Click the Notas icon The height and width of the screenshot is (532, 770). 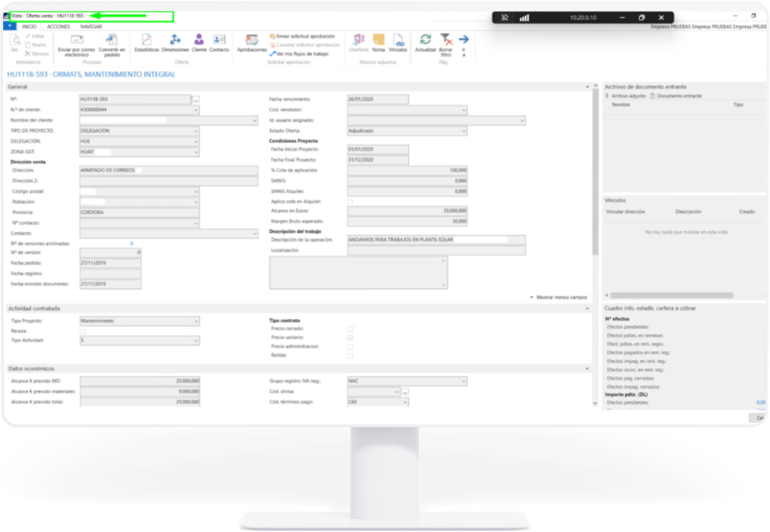tap(379, 41)
